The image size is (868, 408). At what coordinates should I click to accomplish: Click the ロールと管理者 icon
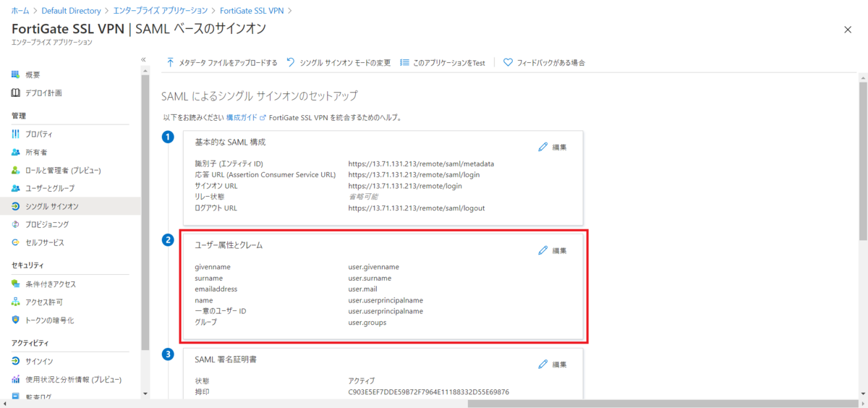(x=16, y=170)
